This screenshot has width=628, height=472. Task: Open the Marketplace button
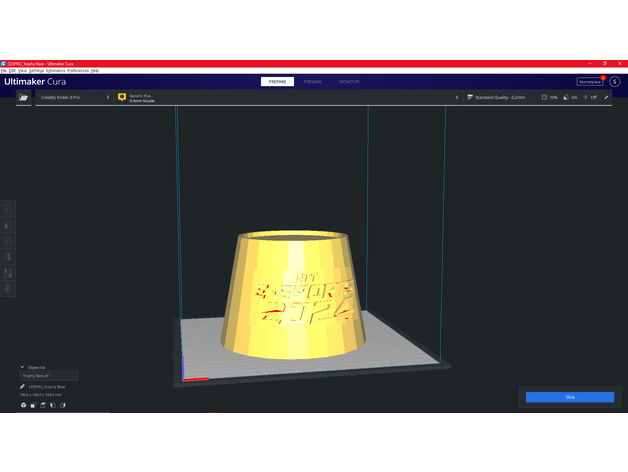pos(590,81)
